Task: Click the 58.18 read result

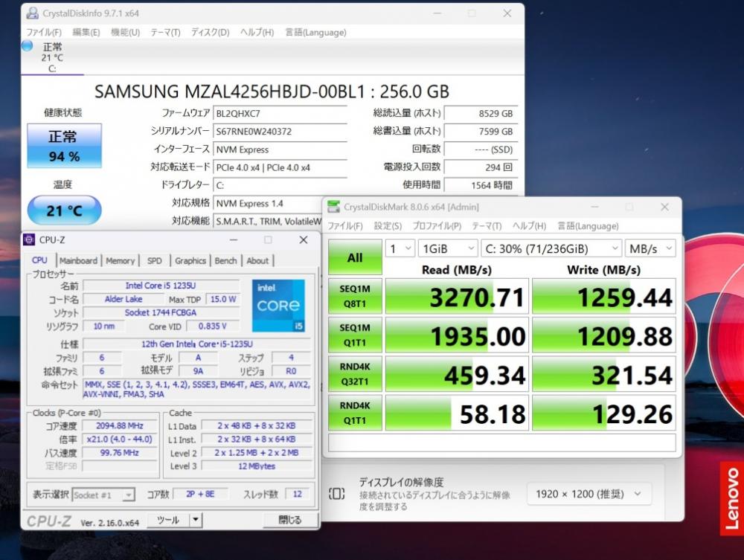Action: pyautogui.click(x=457, y=413)
